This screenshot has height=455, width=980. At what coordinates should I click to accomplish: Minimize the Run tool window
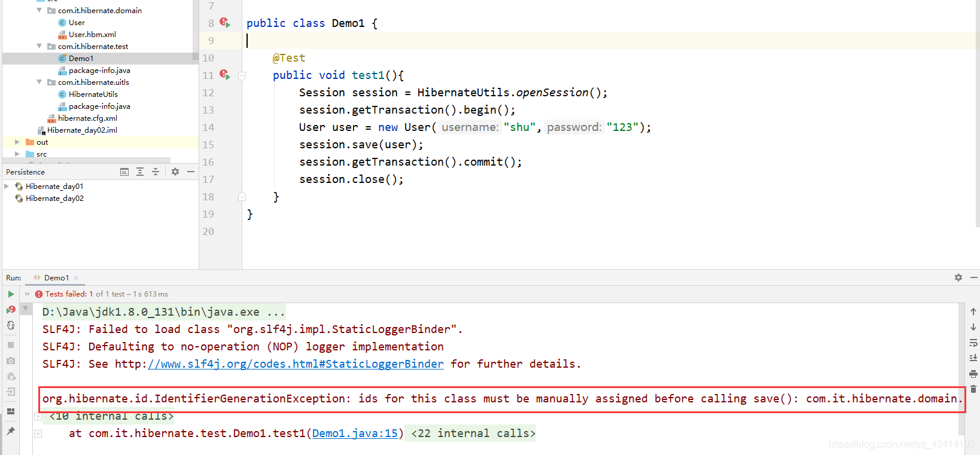(x=973, y=277)
